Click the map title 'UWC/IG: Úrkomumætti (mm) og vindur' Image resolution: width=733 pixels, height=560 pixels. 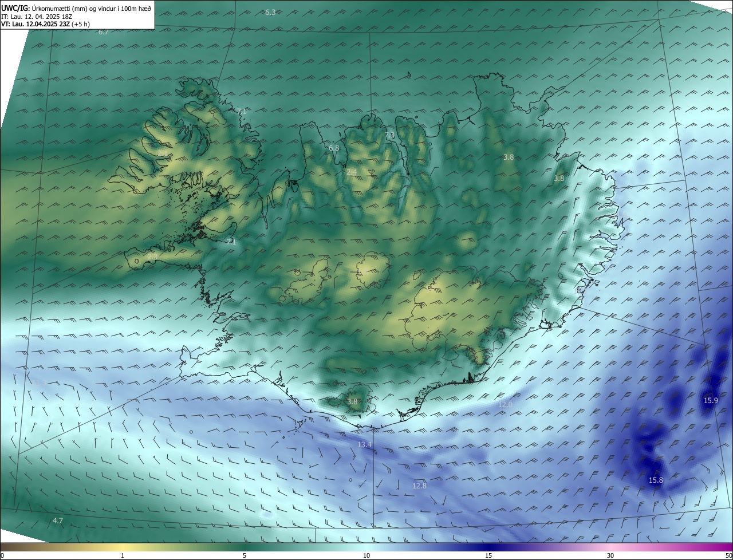point(76,8)
